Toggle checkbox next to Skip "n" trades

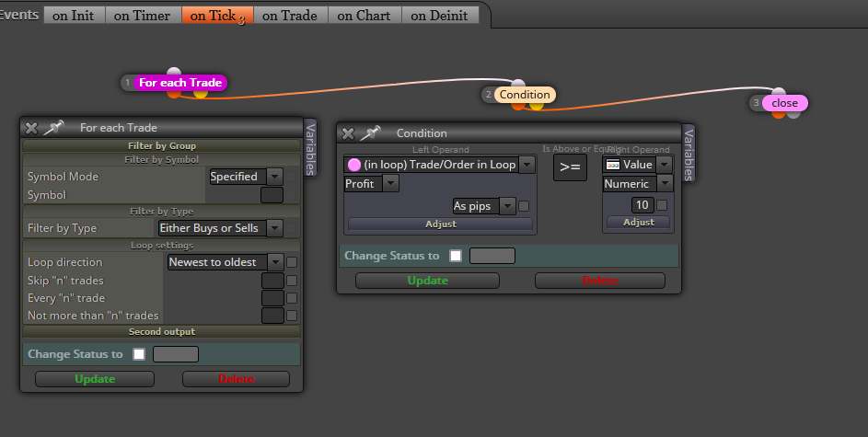[292, 281]
